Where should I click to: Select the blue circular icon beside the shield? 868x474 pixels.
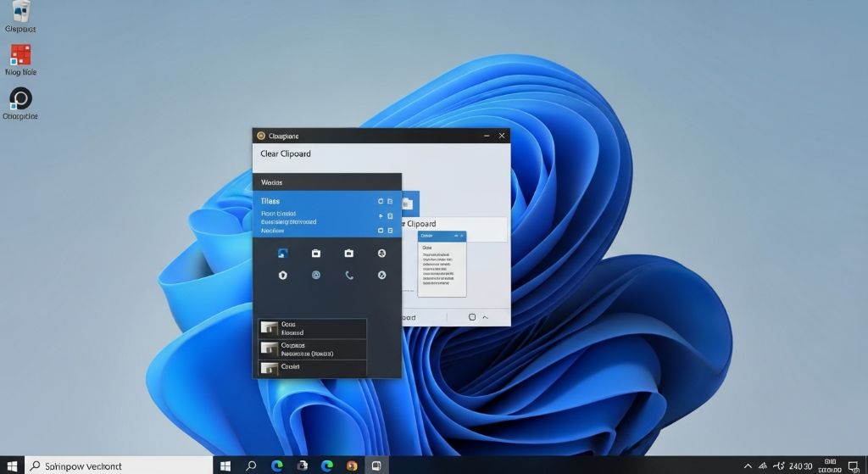(316, 275)
